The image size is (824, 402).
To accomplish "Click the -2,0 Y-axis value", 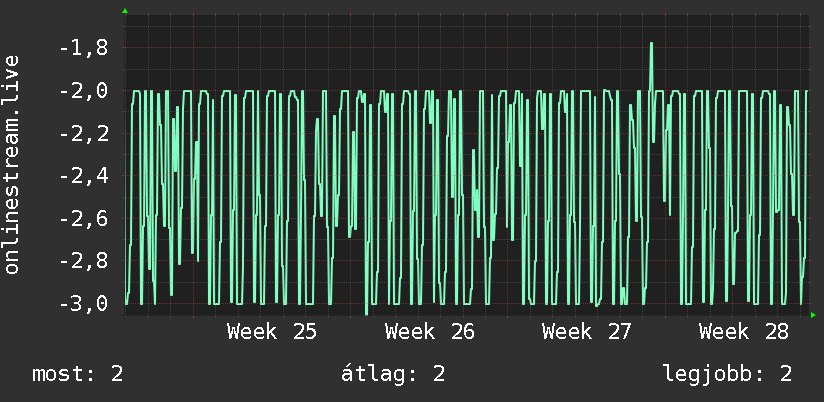I will click(84, 91).
